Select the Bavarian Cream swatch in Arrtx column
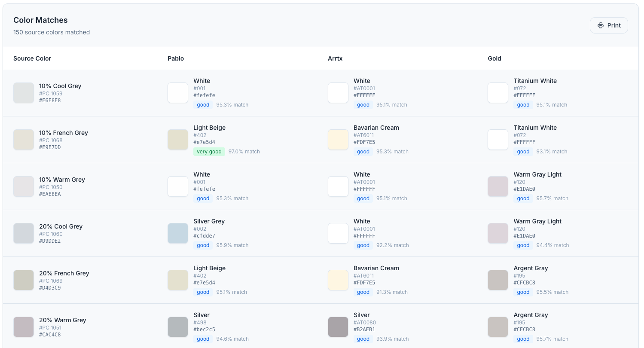Screen dimensions: 644x348 (338, 140)
